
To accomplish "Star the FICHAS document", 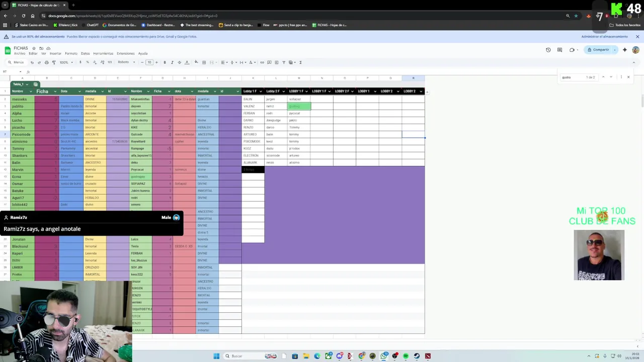I will point(34,48).
